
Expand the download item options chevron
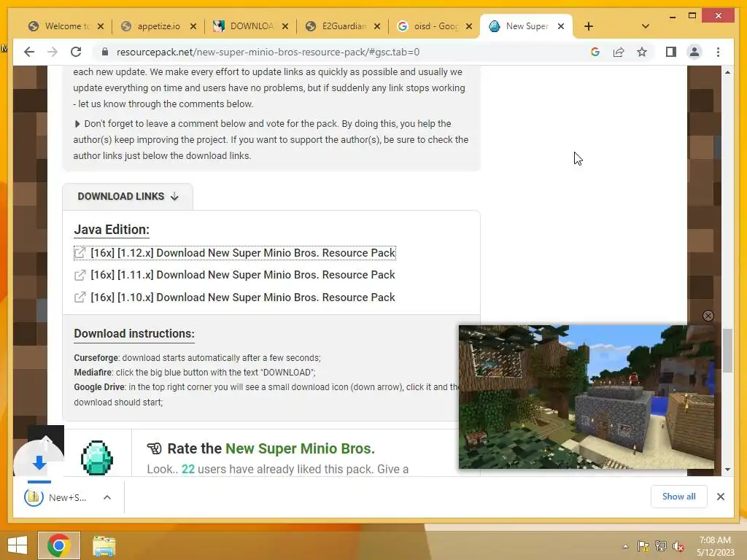click(107, 497)
